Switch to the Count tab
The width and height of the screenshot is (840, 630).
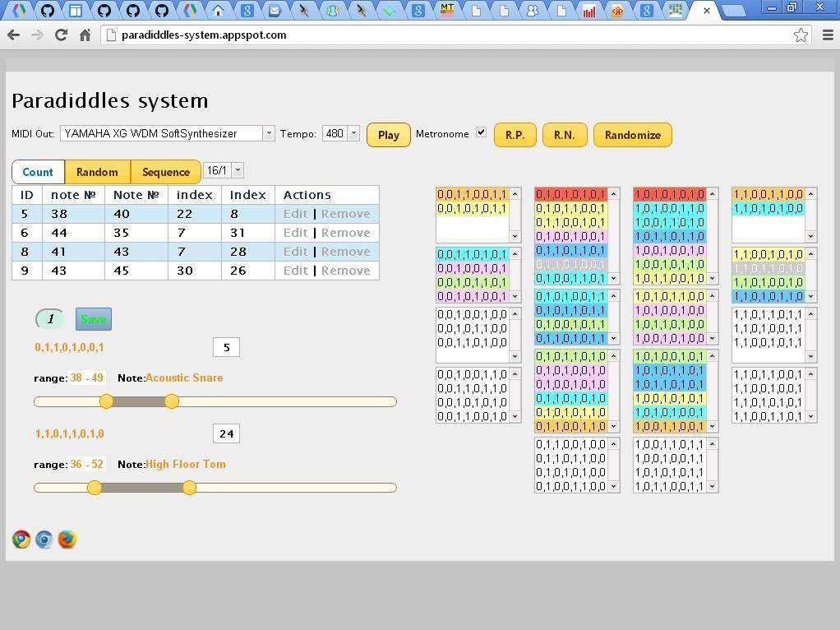[38, 172]
